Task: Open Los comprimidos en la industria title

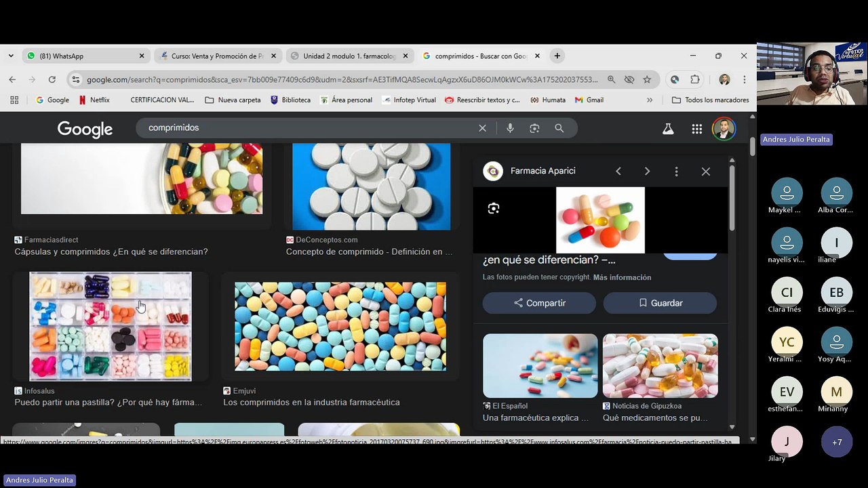Action: (311, 402)
